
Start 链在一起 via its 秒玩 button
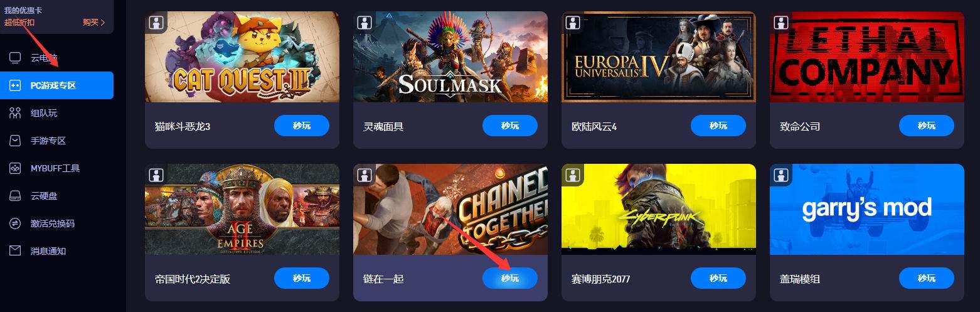pyautogui.click(x=510, y=278)
